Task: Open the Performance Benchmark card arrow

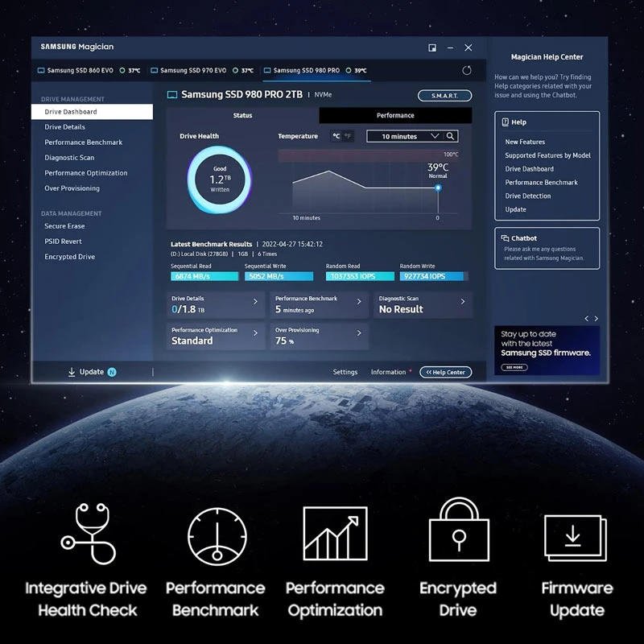Action: [359, 301]
